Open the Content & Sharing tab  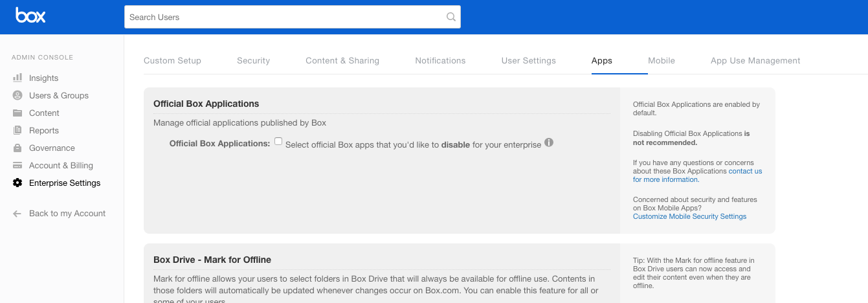point(342,61)
